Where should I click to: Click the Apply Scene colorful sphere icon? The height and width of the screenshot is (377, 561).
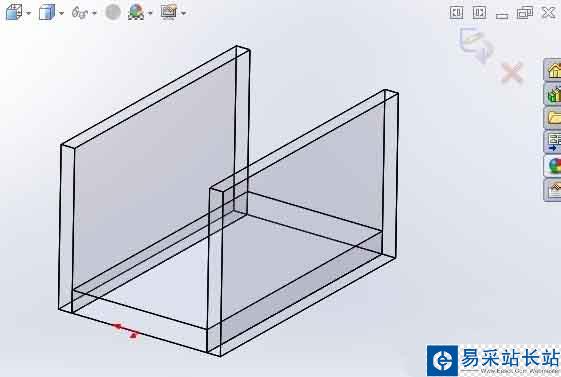click(x=136, y=12)
